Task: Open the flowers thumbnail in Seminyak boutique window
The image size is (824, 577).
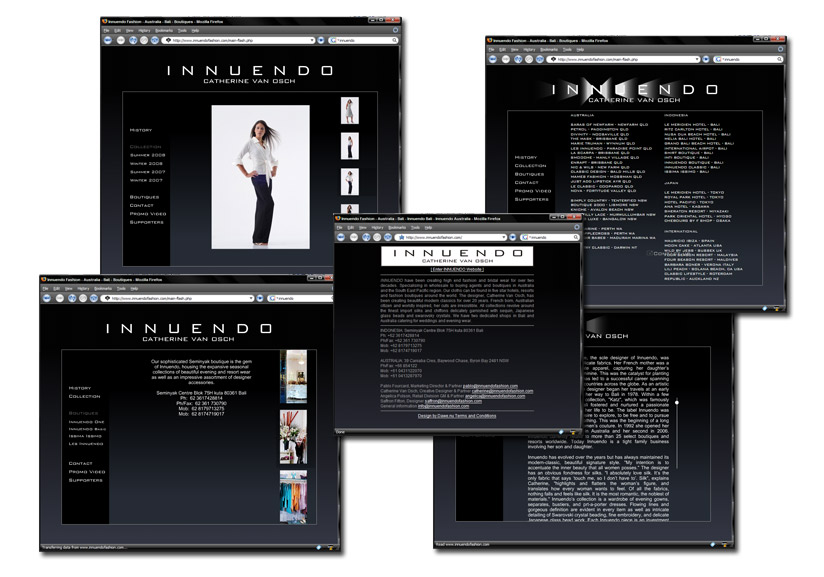Action: pos(293,437)
